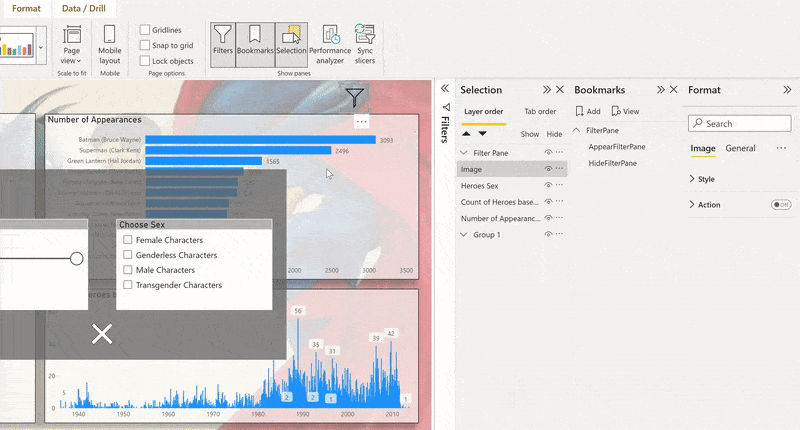Open the Performance analyzer
The height and width of the screenshot is (430, 800).
pos(329,43)
